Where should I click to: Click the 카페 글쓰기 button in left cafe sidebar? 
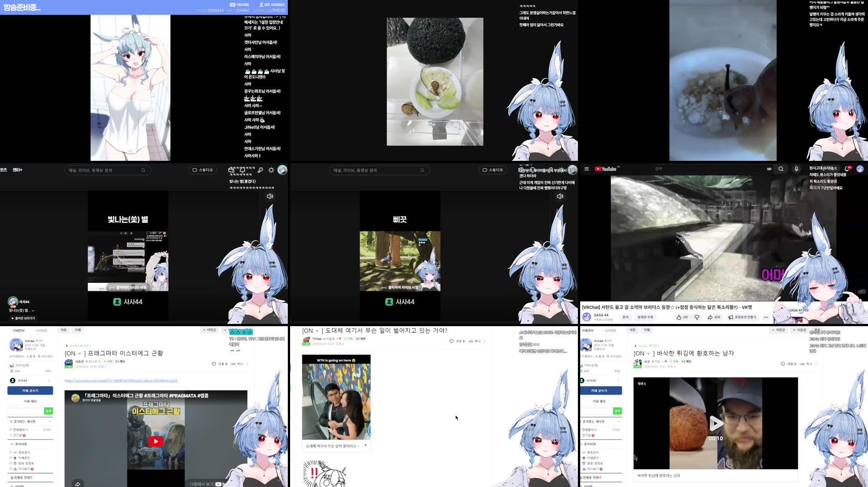coord(30,391)
